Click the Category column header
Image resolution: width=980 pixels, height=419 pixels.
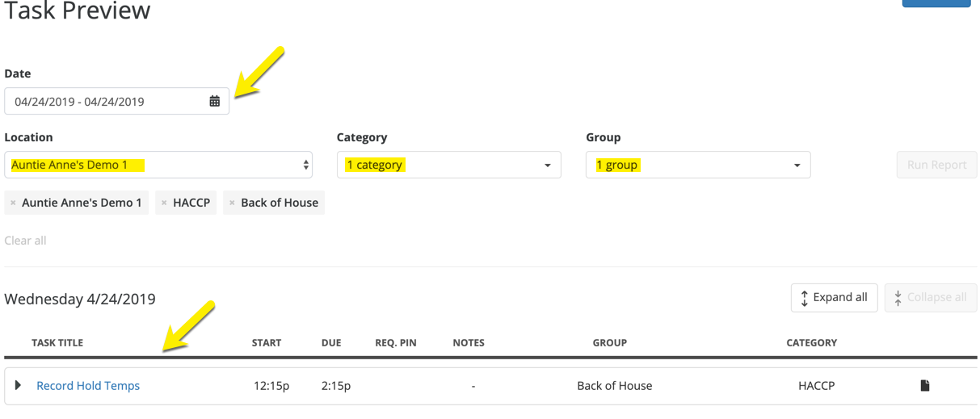[811, 342]
